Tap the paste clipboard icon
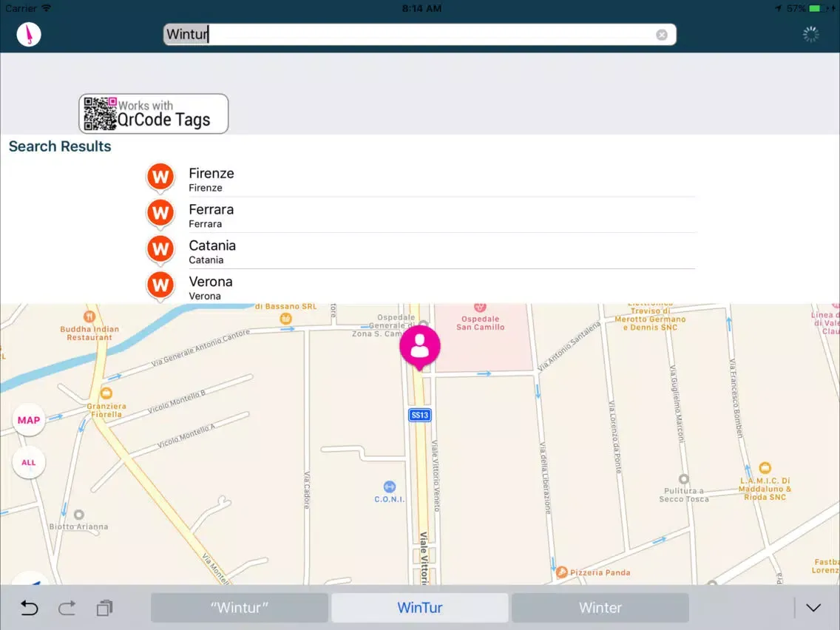840x630 pixels. (104, 608)
